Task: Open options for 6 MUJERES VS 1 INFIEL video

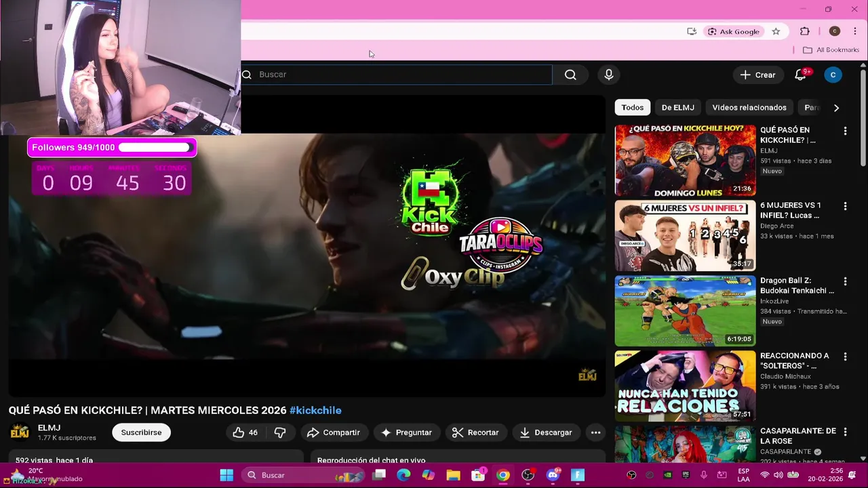Action: click(845, 206)
